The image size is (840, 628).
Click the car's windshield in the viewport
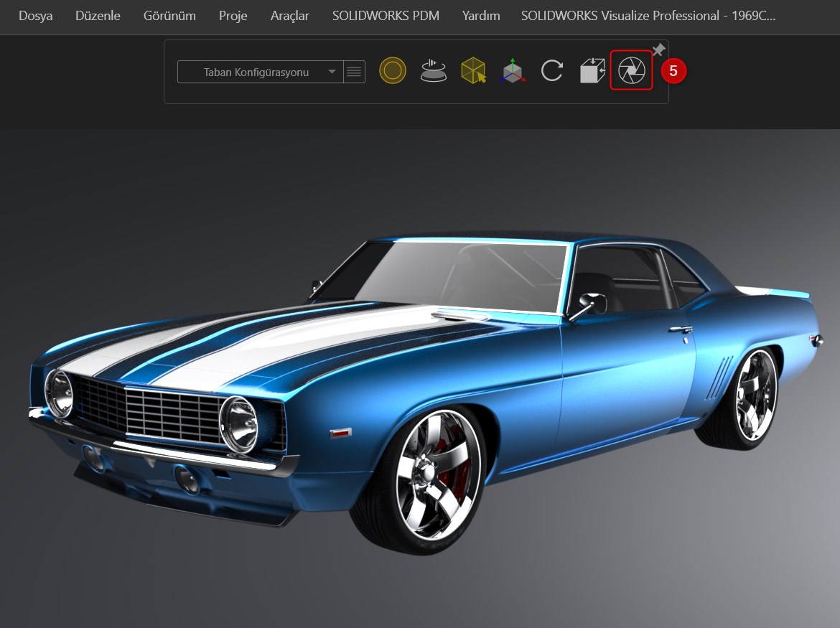[459, 276]
